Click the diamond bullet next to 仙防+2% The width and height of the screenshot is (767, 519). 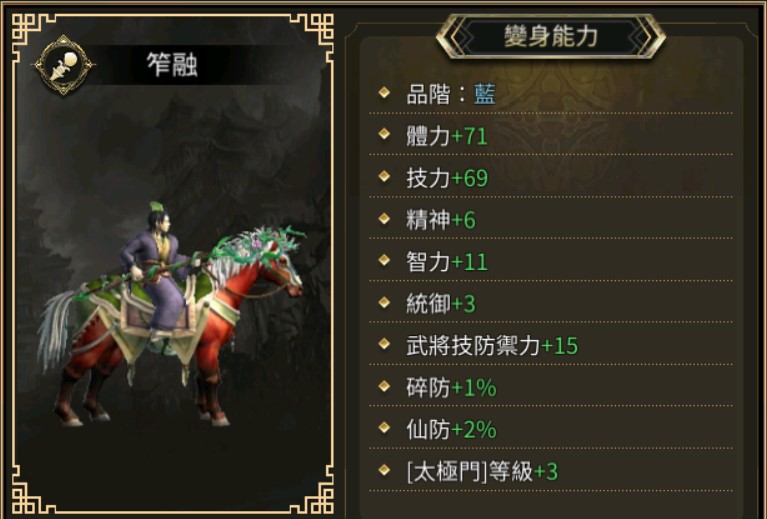(384, 428)
